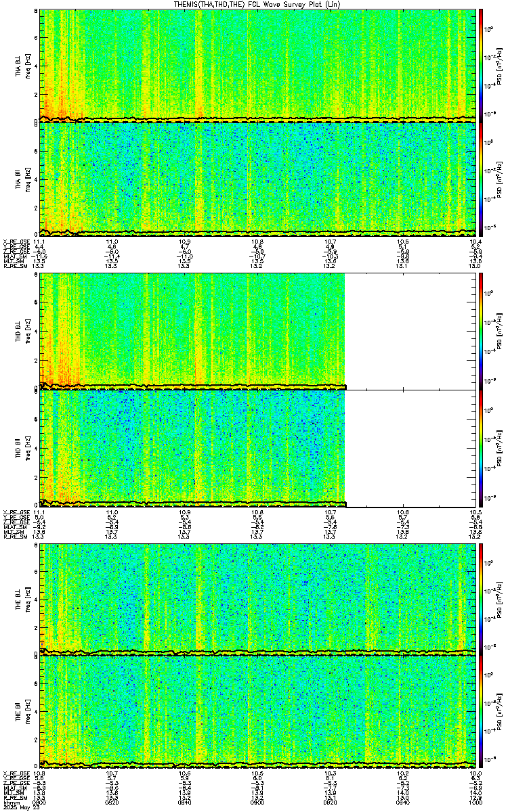Click the blank data gap in THD B-perpendicular panel
The width and height of the screenshot is (508, 812).
[x=411, y=331]
